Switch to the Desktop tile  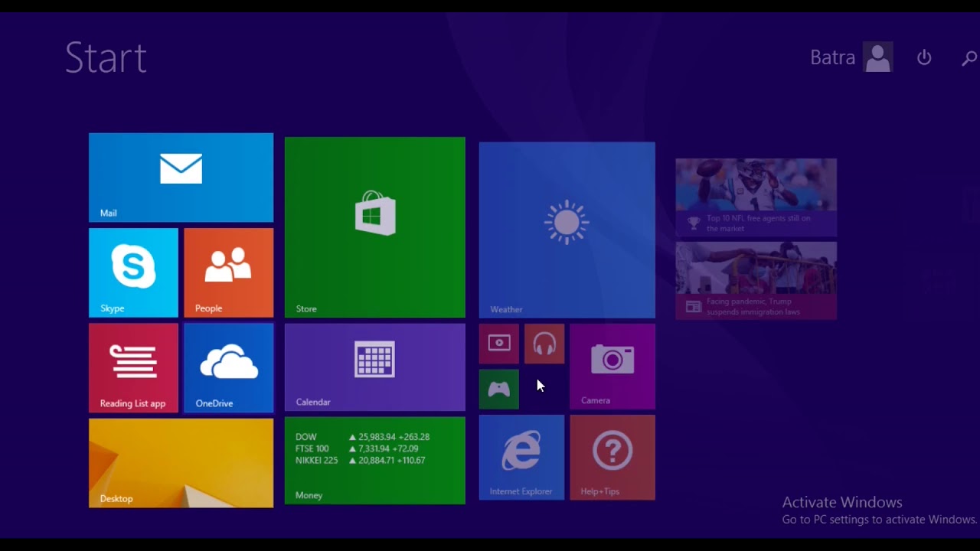pyautogui.click(x=181, y=463)
